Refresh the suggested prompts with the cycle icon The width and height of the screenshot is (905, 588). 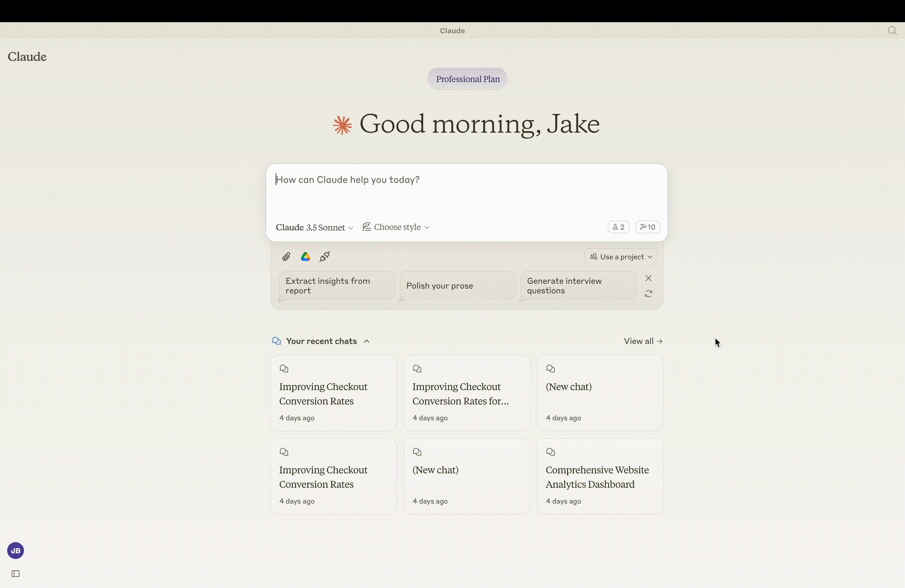point(648,294)
